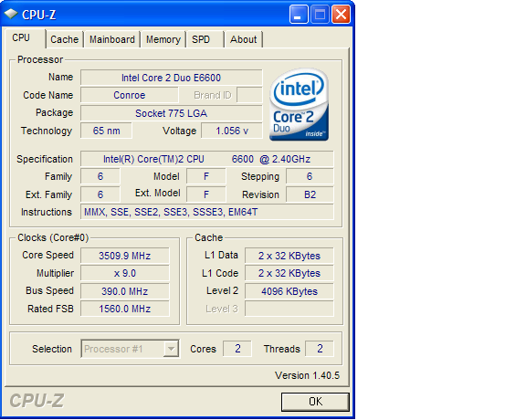The height and width of the screenshot is (420, 526).
Task: Click the Name field Intel Core 2 Duo E6600
Action: (x=171, y=78)
